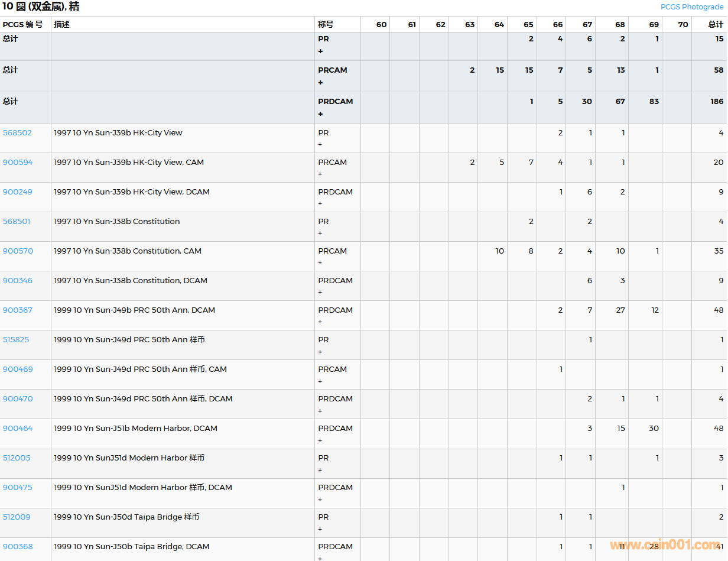Click the 描述 column header
Image resolution: width=728 pixels, height=561 pixels.
pos(61,25)
